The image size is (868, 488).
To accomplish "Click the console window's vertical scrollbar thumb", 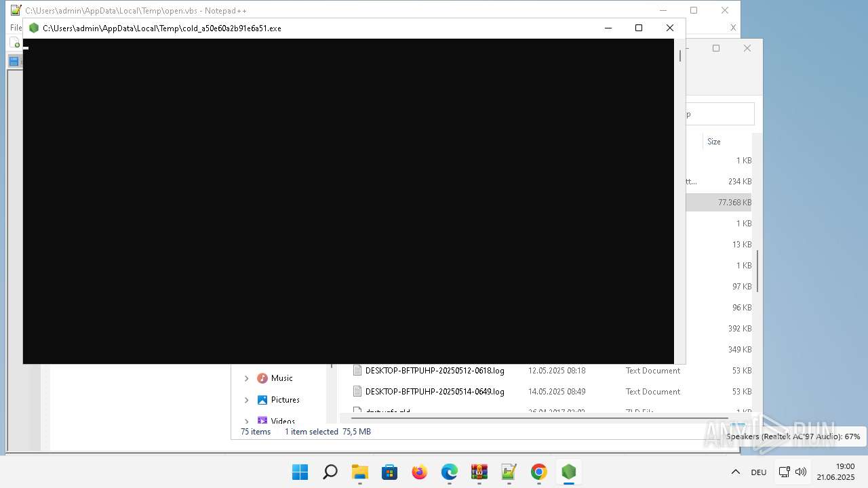I will pos(680,55).
